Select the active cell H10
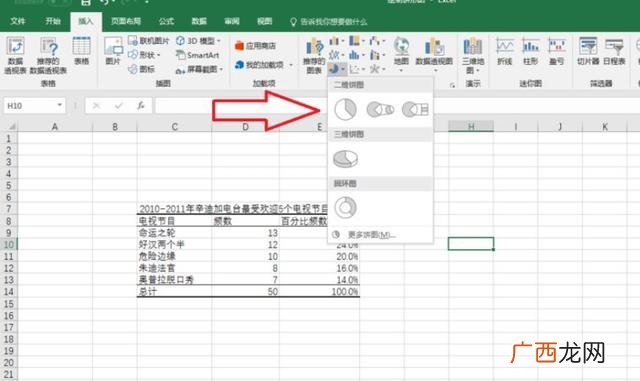Viewport: 640px width, 381px height. tap(471, 244)
